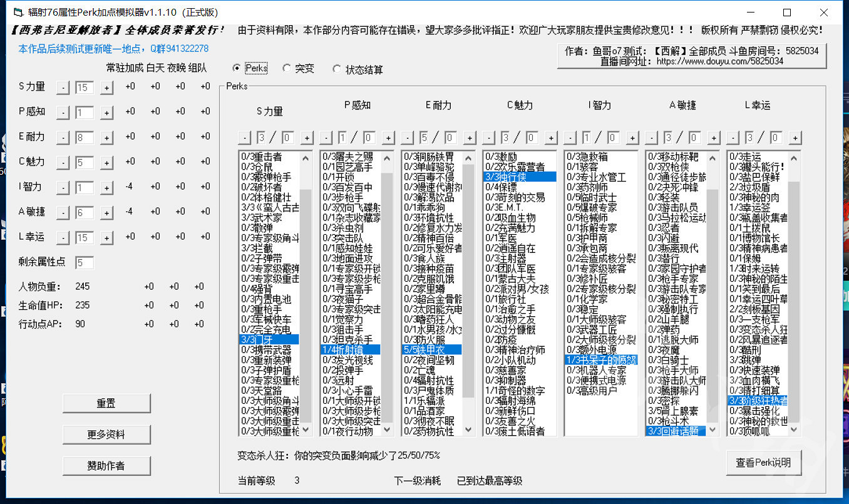Select the Perks radio button
The image size is (849, 504).
point(238,69)
